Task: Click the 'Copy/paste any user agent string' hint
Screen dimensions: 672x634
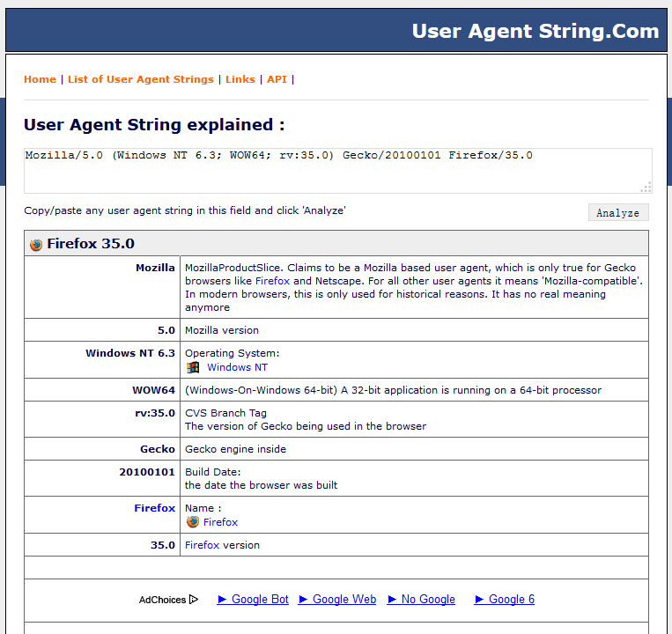Action: [x=185, y=210]
